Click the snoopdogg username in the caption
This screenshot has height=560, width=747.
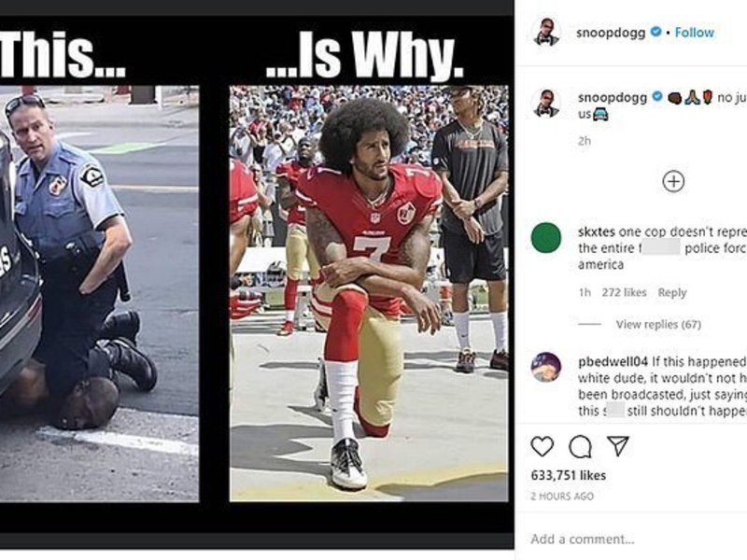[x=613, y=98]
